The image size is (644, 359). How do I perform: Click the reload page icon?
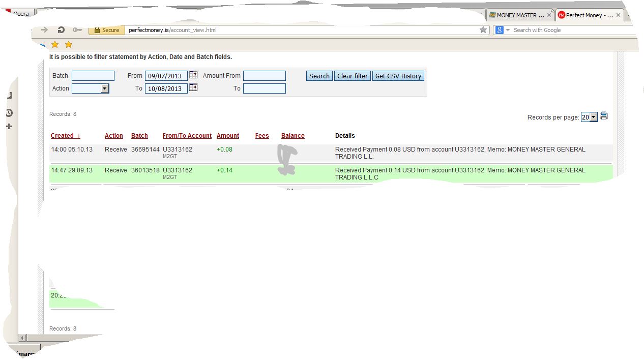pyautogui.click(x=61, y=30)
